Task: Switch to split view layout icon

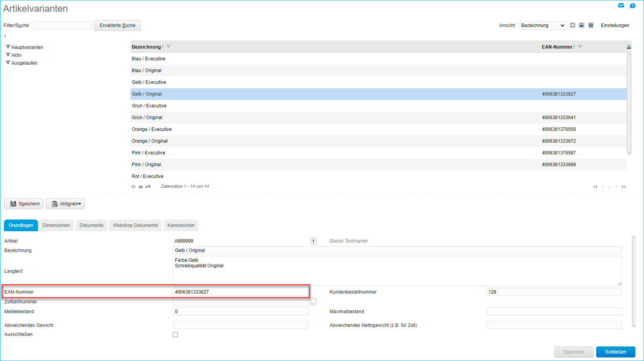Action: click(582, 25)
